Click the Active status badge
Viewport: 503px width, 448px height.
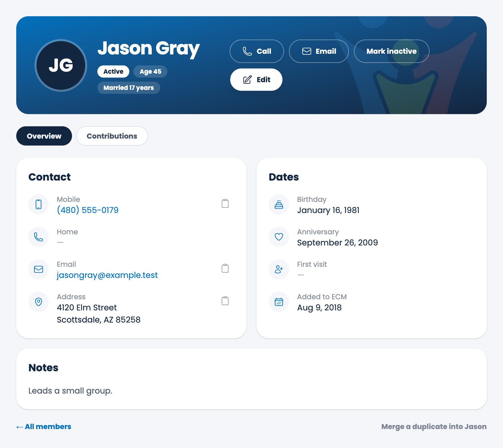tap(113, 71)
